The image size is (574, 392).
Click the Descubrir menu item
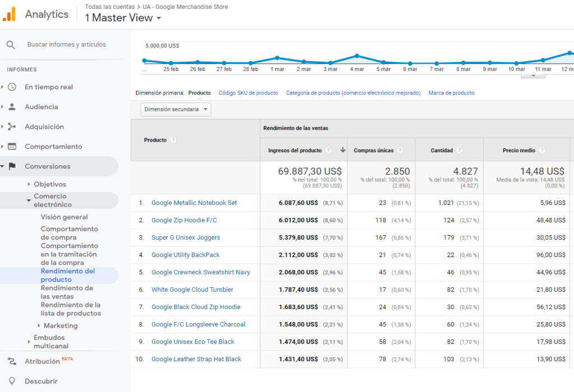(41, 381)
